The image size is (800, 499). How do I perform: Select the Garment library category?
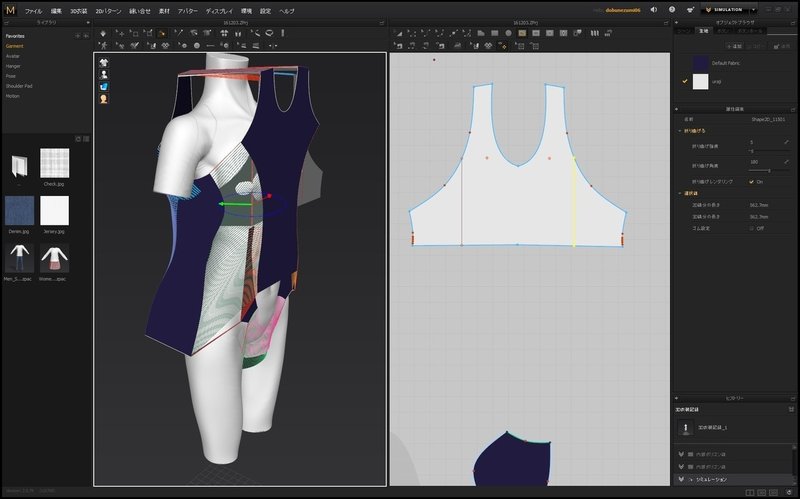tap(14, 46)
